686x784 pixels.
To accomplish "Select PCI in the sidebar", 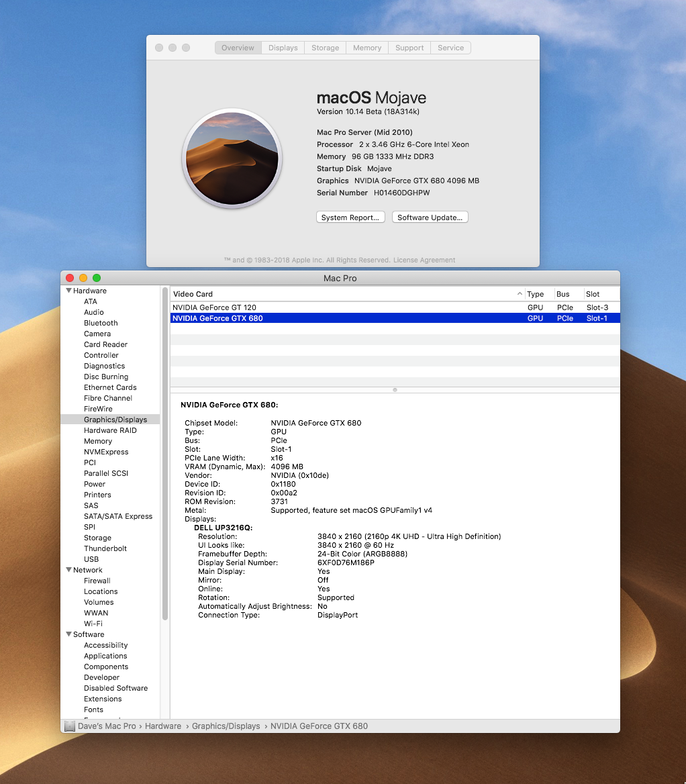I will coord(90,462).
